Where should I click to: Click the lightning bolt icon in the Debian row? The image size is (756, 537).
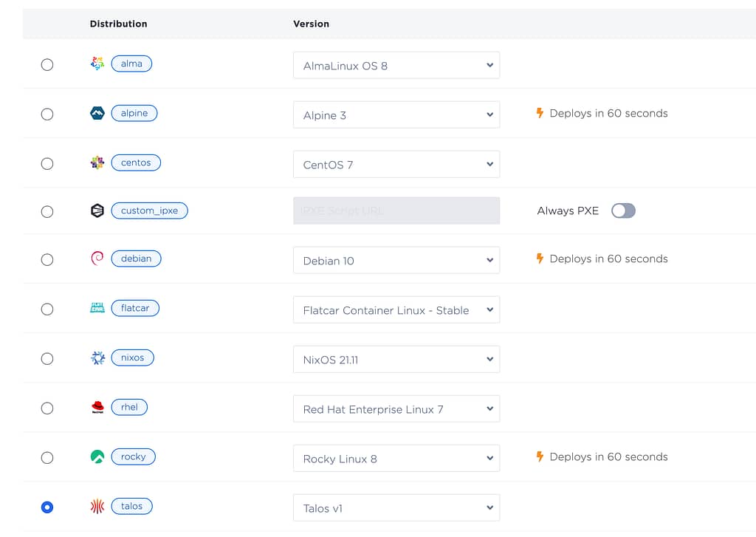tap(540, 259)
